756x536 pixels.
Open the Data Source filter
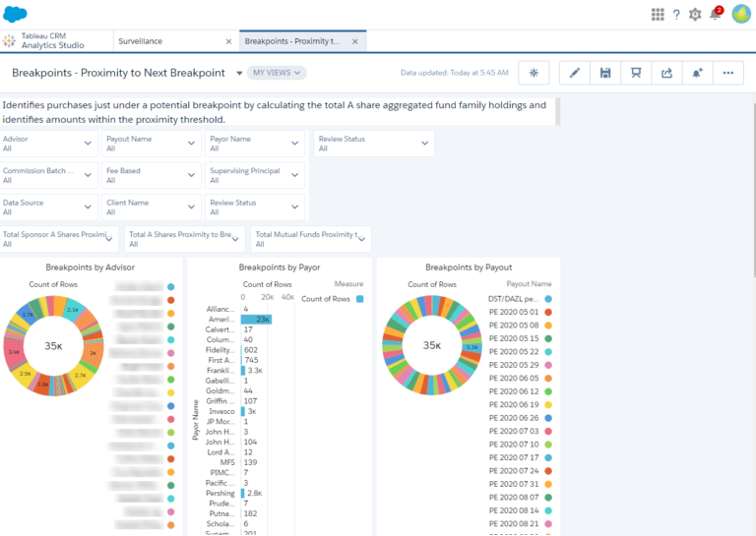pyautogui.click(x=48, y=208)
